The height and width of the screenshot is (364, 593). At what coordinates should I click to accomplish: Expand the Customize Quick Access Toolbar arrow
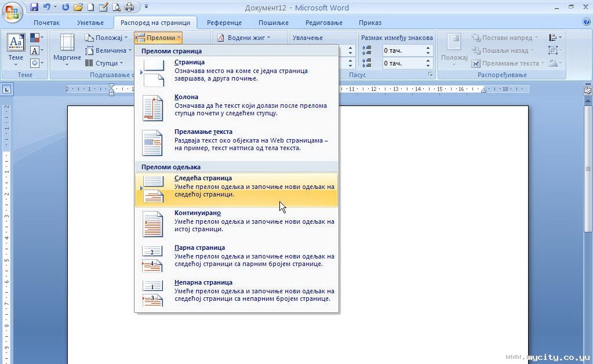(x=146, y=7)
